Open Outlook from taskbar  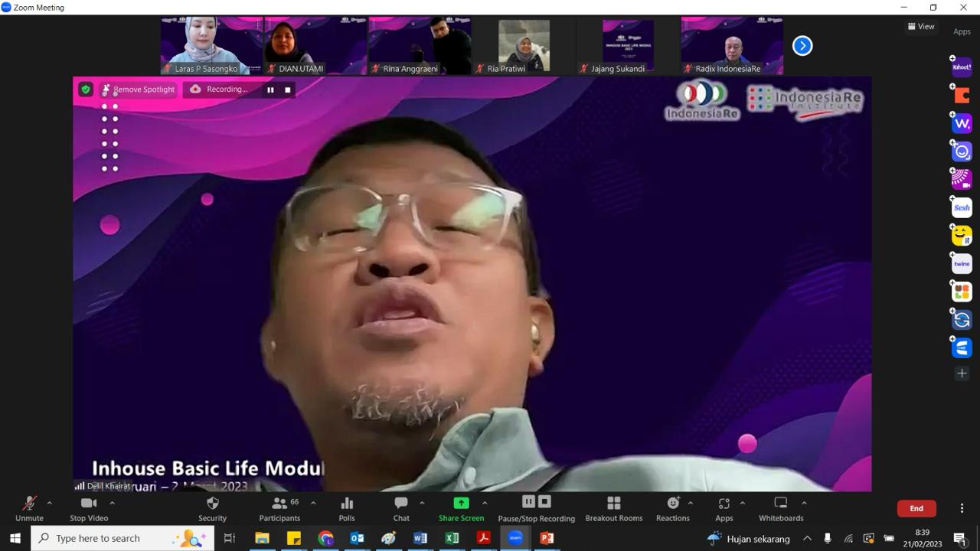pos(357,539)
